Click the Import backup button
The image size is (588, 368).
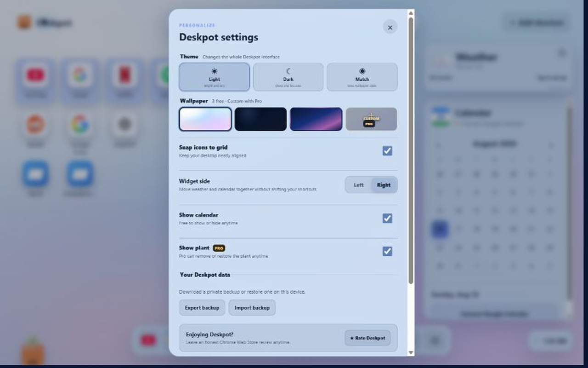[x=252, y=308]
